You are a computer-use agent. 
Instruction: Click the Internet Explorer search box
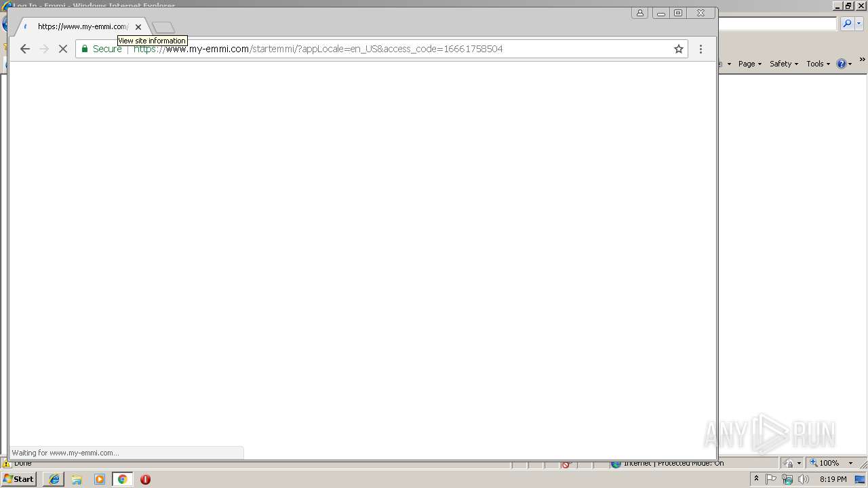coord(777,24)
